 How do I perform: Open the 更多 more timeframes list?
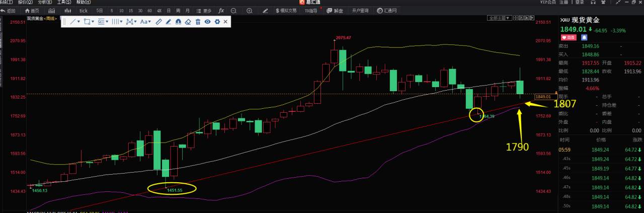(x=204, y=11)
